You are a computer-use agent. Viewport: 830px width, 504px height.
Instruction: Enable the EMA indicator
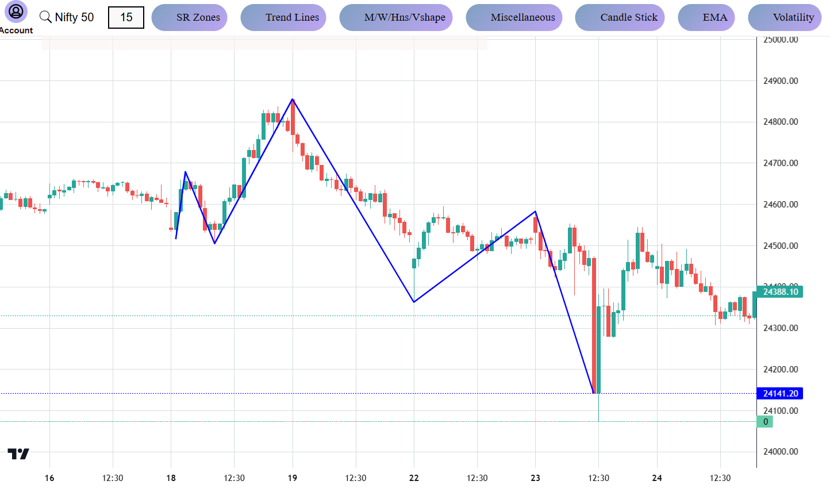click(706, 17)
